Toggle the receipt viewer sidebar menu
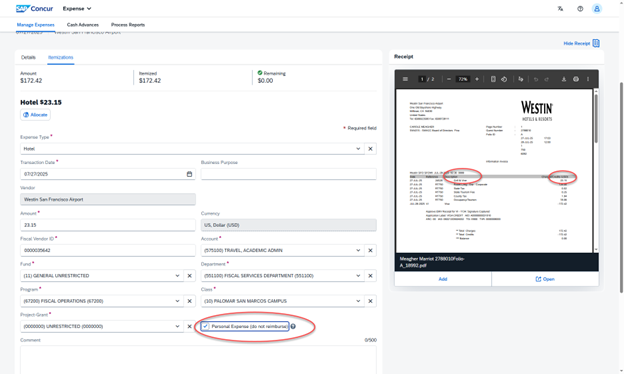624x374 pixels. 405,79
